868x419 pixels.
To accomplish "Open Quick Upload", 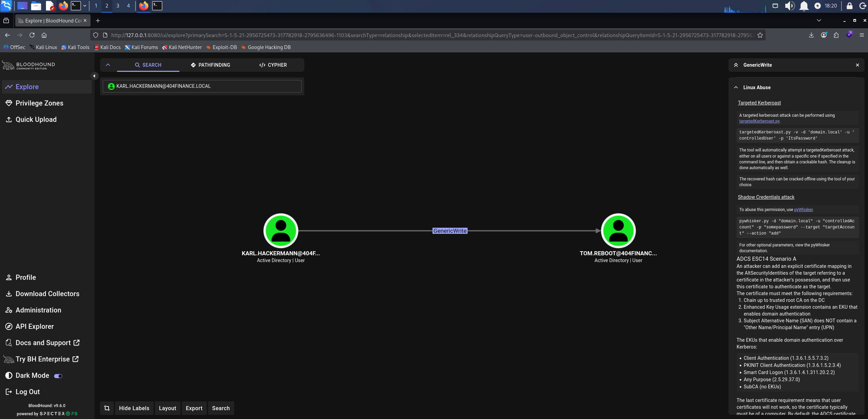I will pyautogui.click(x=47, y=119).
